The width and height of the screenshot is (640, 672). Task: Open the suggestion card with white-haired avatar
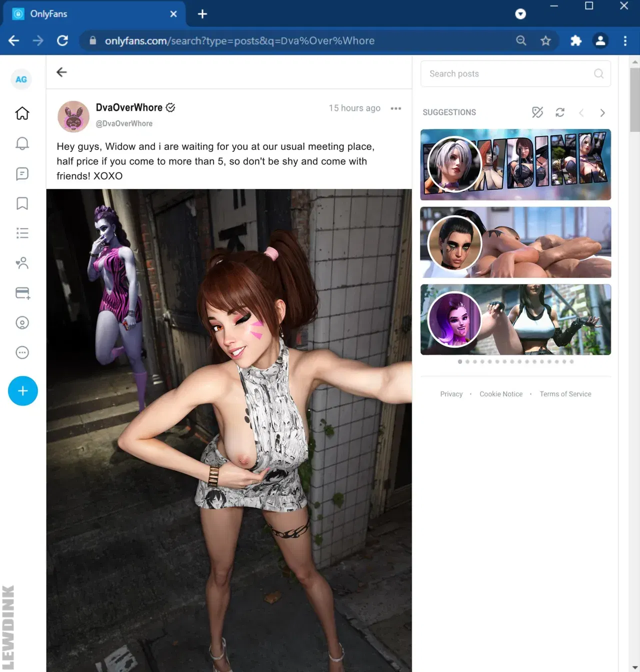point(515,165)
